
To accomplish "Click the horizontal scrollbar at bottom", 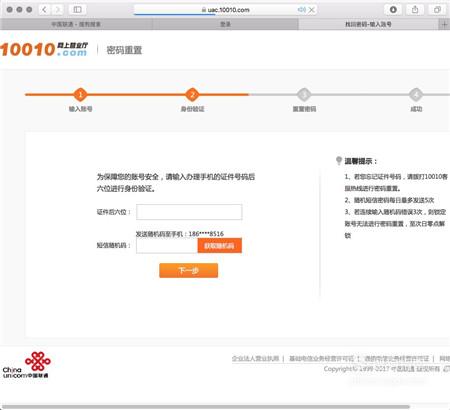I will (x=205, y=407).
